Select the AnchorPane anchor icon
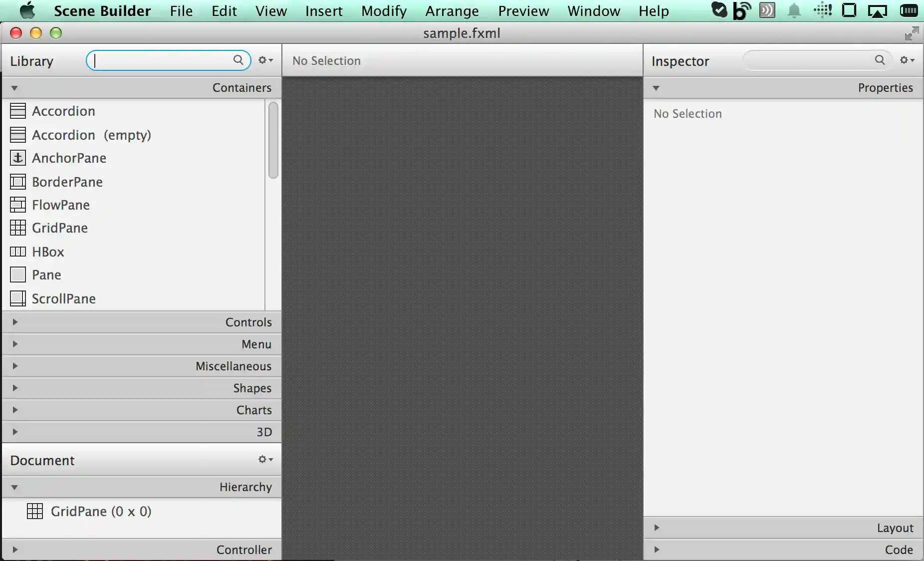The width and height of the screenshot is (924, 561). (18, 158)
